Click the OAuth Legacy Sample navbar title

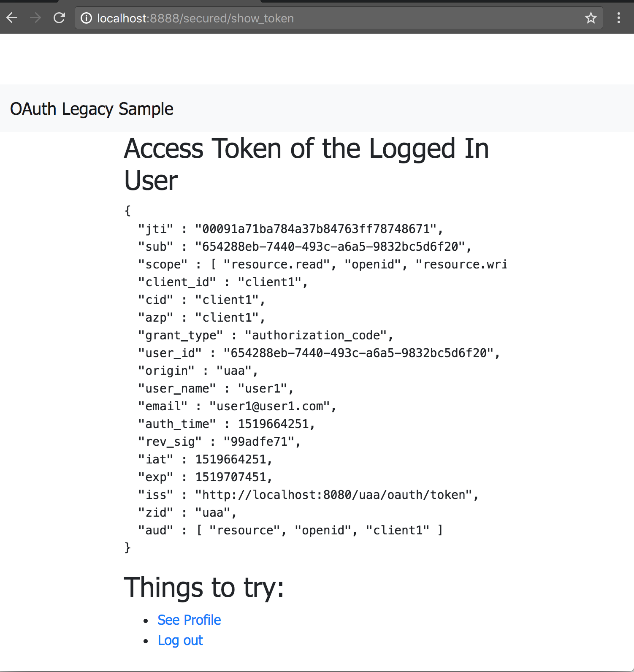pyautogui.click(x=92, y=109)
